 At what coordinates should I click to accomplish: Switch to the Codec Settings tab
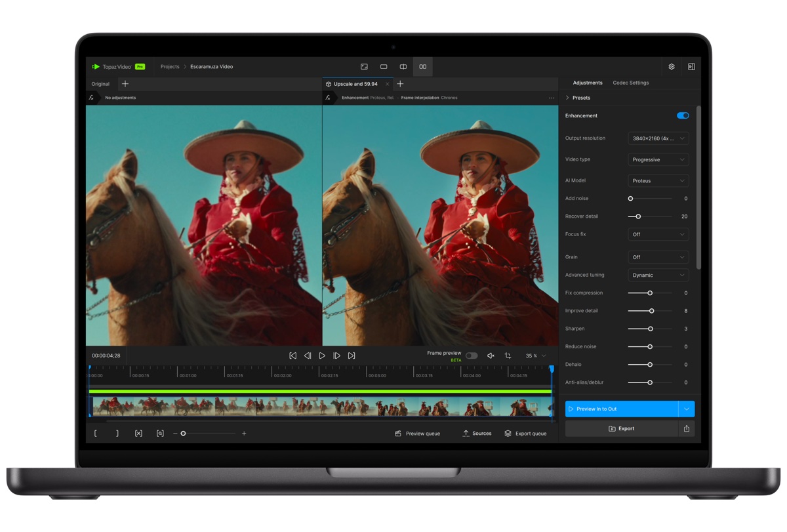click(630, 83)
